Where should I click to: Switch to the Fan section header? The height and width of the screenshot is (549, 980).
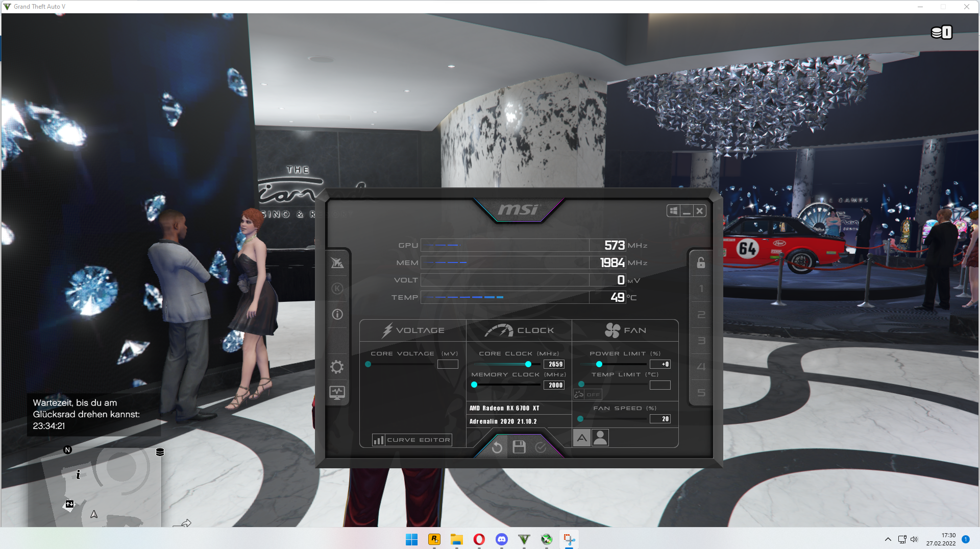coord(625,330)
